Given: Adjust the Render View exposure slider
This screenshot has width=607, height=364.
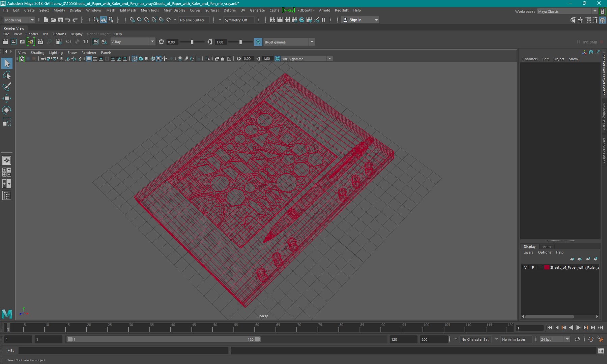Looking at the screenshot, I should click(192, 42).
